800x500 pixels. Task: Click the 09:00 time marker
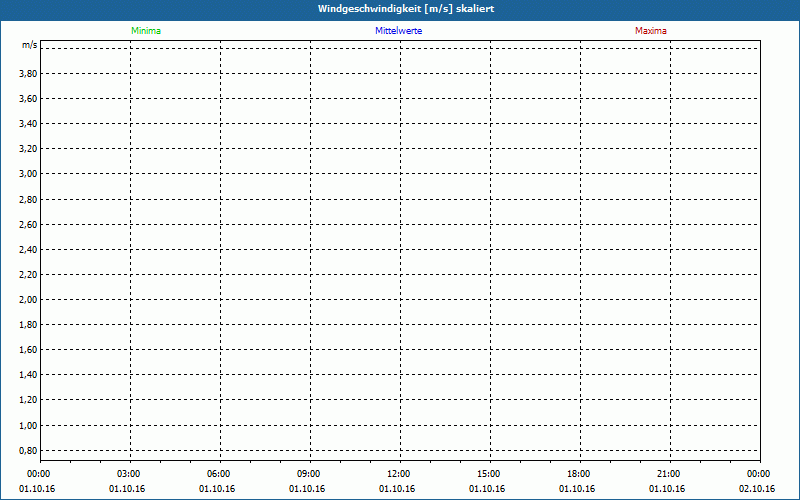click(309, 474)
